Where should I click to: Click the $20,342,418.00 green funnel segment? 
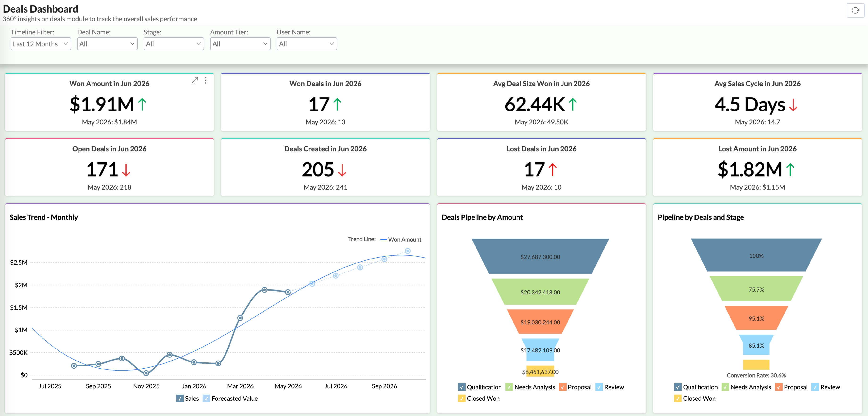(540, 292)
